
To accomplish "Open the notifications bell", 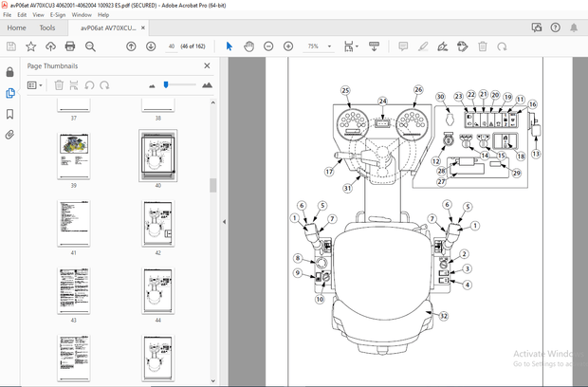I will (x=574, y=28).
